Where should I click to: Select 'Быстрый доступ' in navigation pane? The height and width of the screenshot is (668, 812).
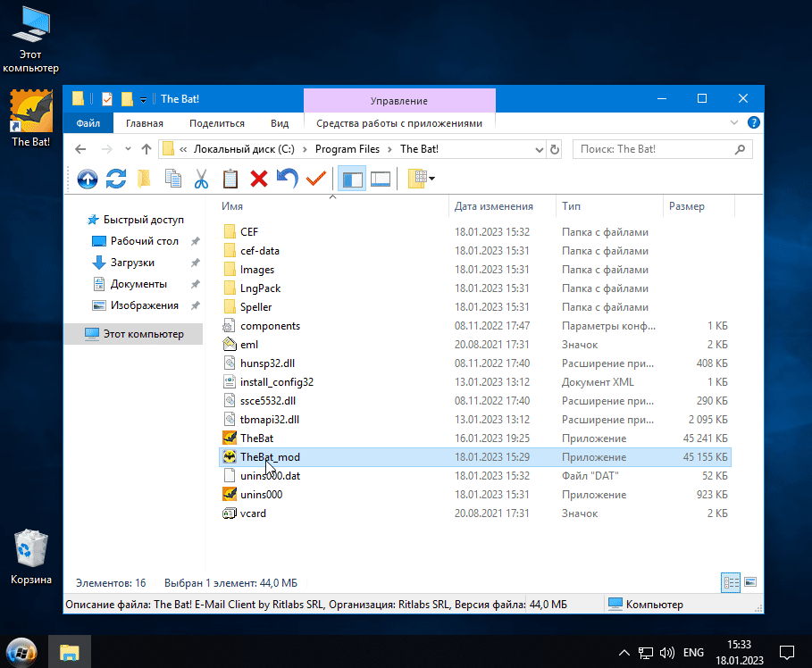[144, 220]
